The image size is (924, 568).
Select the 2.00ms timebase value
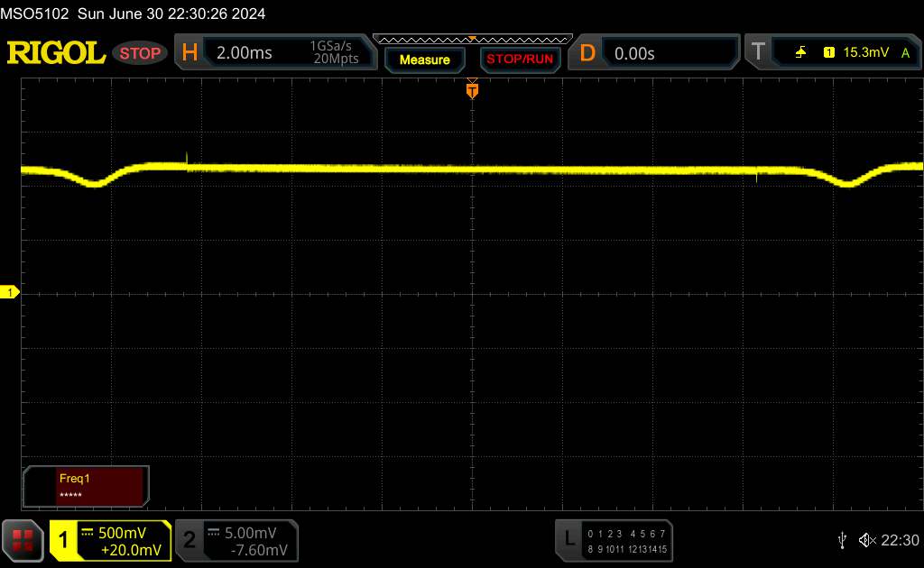coord(244,53)
